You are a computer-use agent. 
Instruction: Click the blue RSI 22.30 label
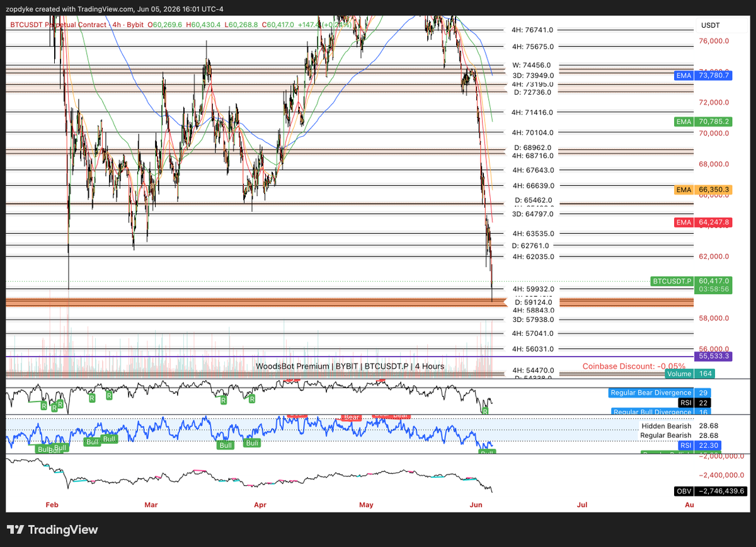click(699, 445)
